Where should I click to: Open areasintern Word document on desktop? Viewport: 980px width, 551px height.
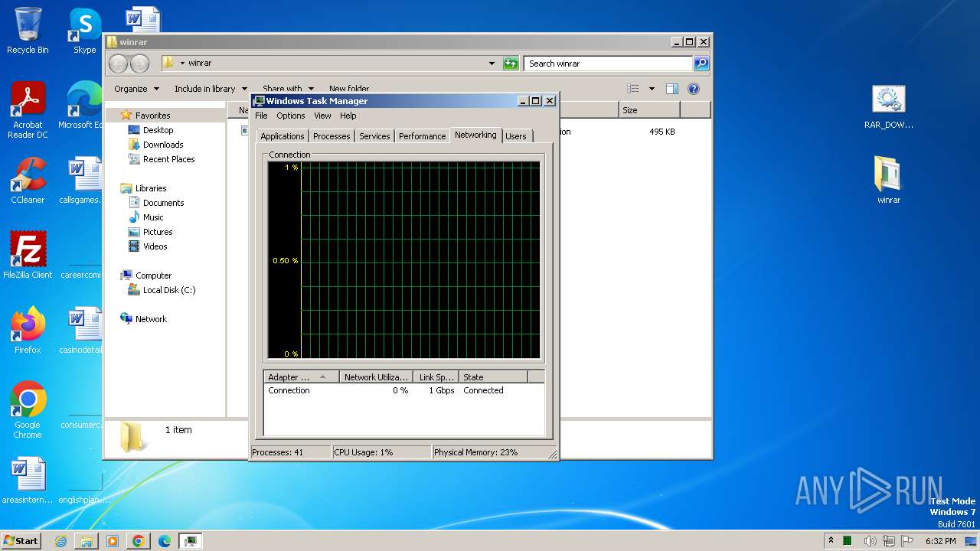28,481
